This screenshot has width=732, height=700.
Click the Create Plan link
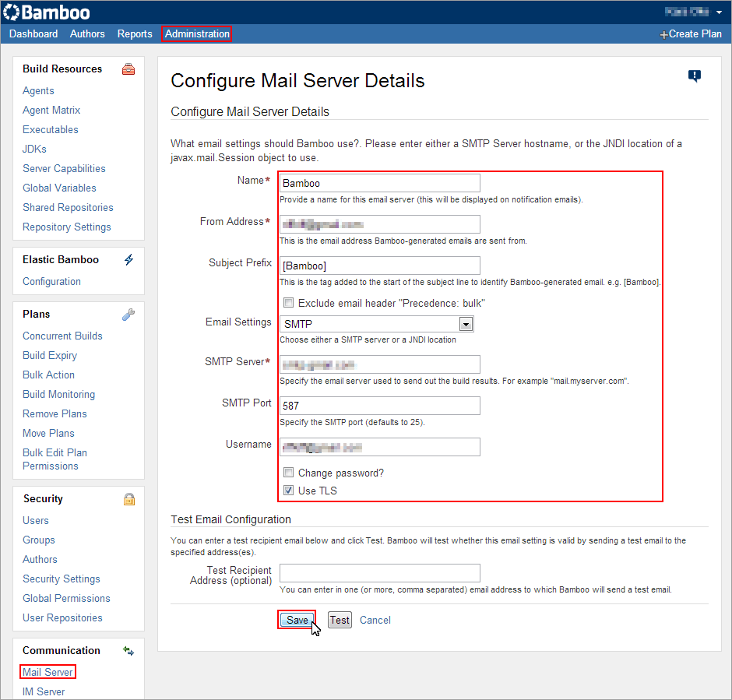coord(691,34)
